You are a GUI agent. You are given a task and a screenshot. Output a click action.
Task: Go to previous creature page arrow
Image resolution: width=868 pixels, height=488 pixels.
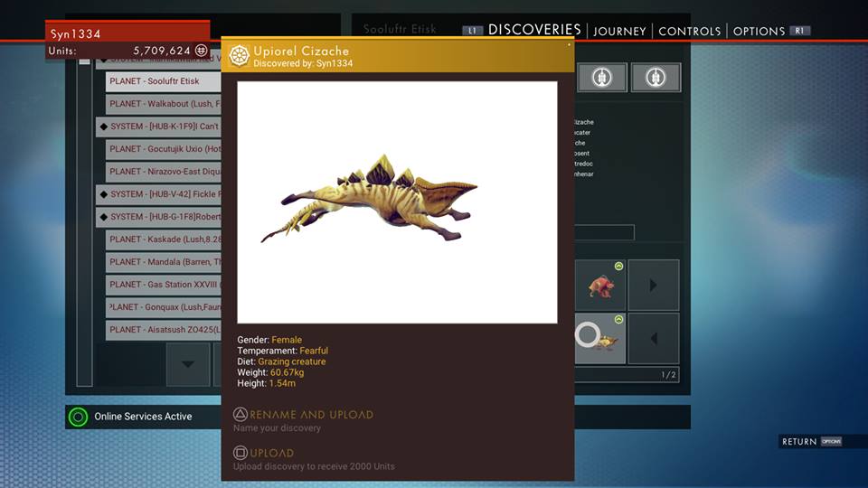coord(653,339)
